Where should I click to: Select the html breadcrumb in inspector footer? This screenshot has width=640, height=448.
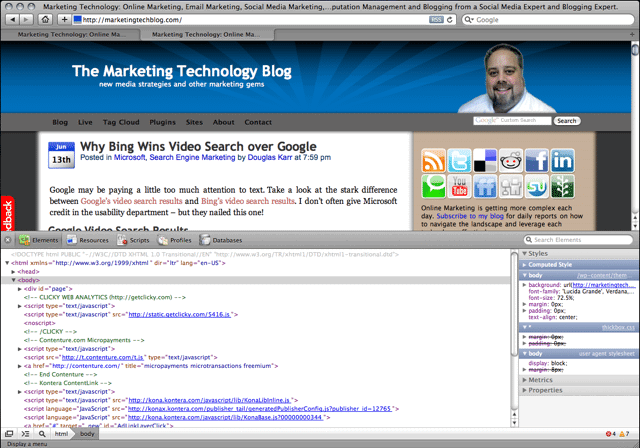coord(61,434)
